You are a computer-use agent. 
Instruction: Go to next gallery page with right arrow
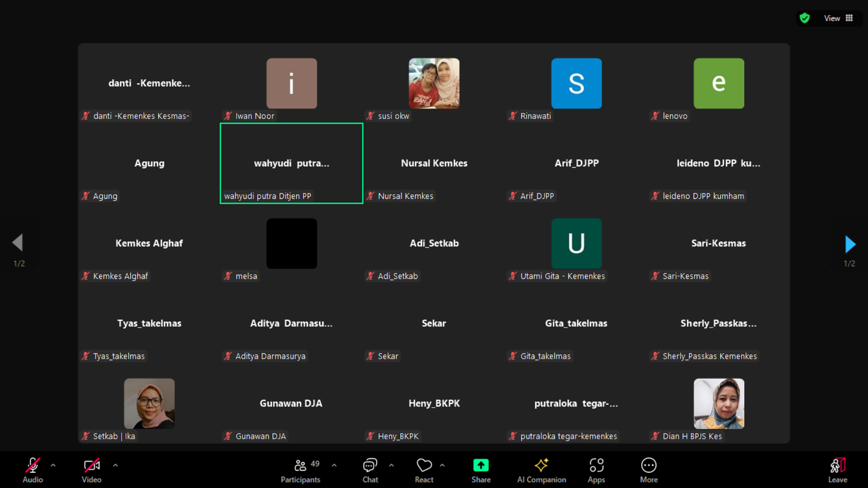(x=850, y=244)
